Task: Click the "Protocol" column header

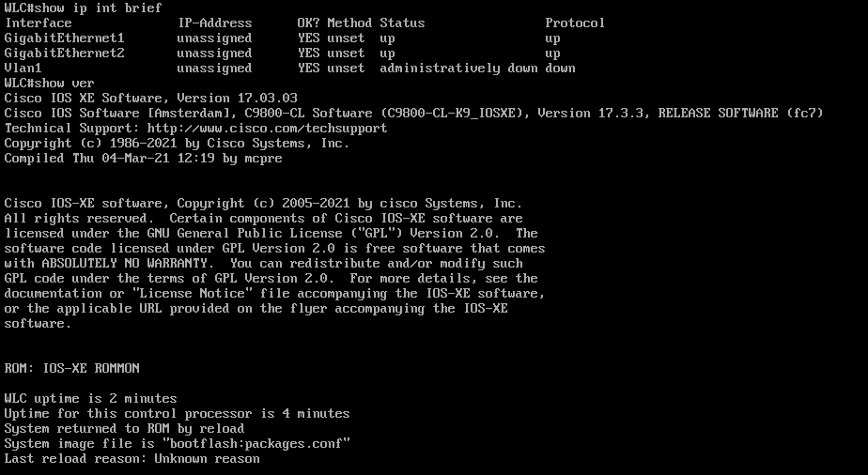Action: pos(575,23)
